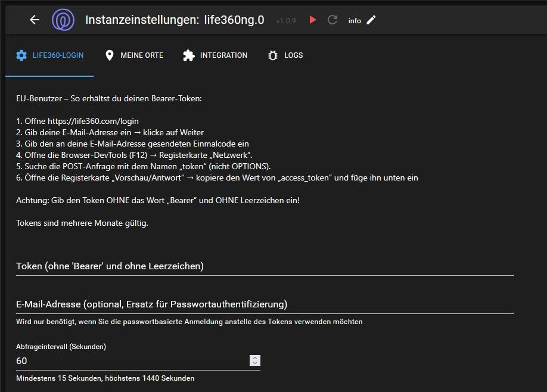The width and height of the screenshot is (547, 392).
Task: Focus the Token input field
Action: click(265, 266)
